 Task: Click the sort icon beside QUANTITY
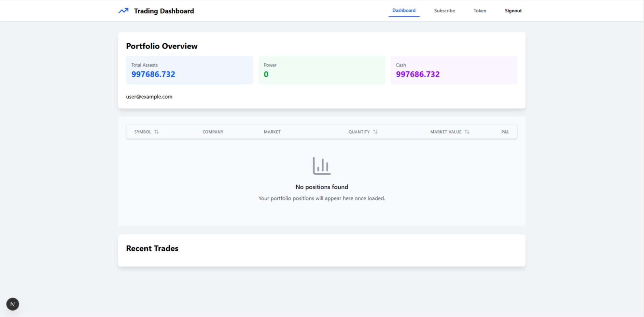click(x=375, y=132)
